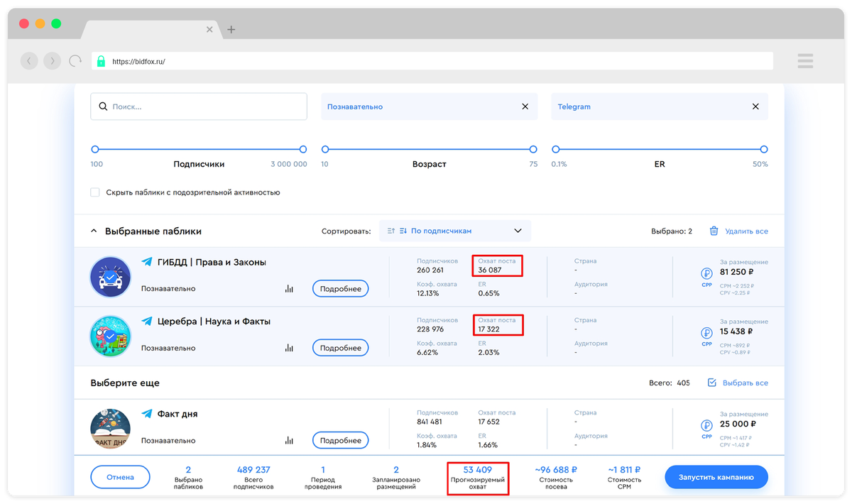852x504 pixels.
Task: Click channel name ГИБДД | Права и Законы
Action: click(x=212, y=262)
